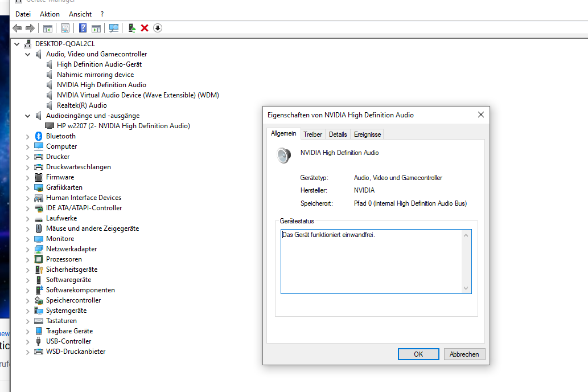Click the Tastaturen keyboard icon
The height and width of the screenshot is (392, 588).
click(39, 321)
